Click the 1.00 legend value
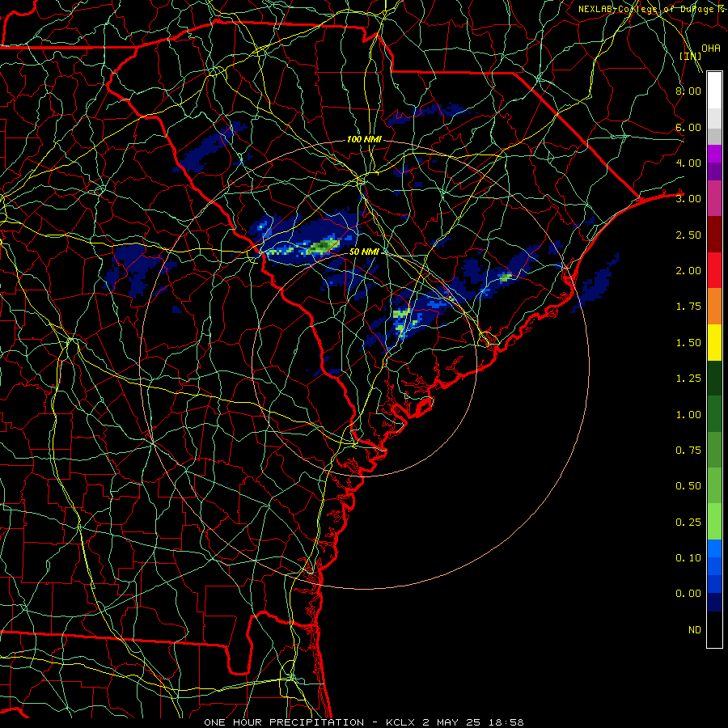 [688, 415]
